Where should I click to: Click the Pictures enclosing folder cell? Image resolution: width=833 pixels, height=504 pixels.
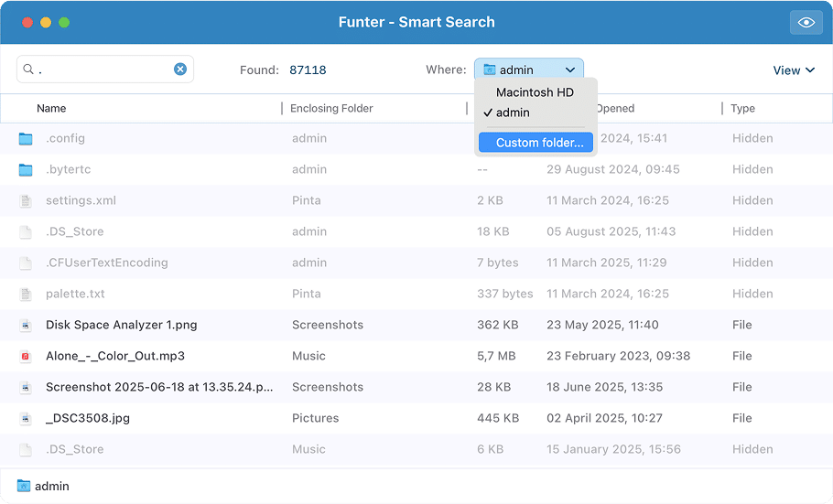point(316,418)
